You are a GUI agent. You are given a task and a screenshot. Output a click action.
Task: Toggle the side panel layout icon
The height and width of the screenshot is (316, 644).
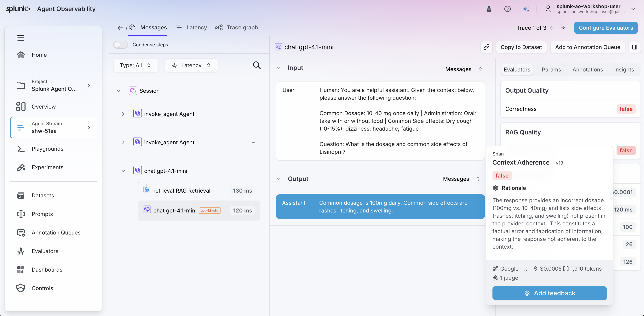pos(635,47)
